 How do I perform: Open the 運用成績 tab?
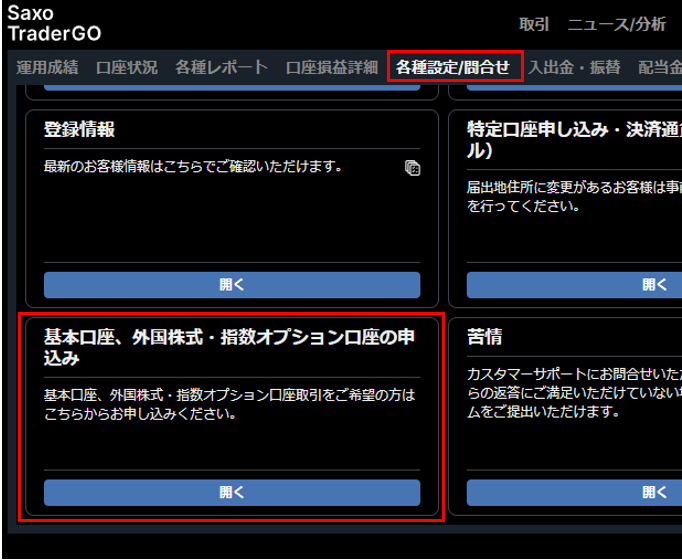point(47,67)
